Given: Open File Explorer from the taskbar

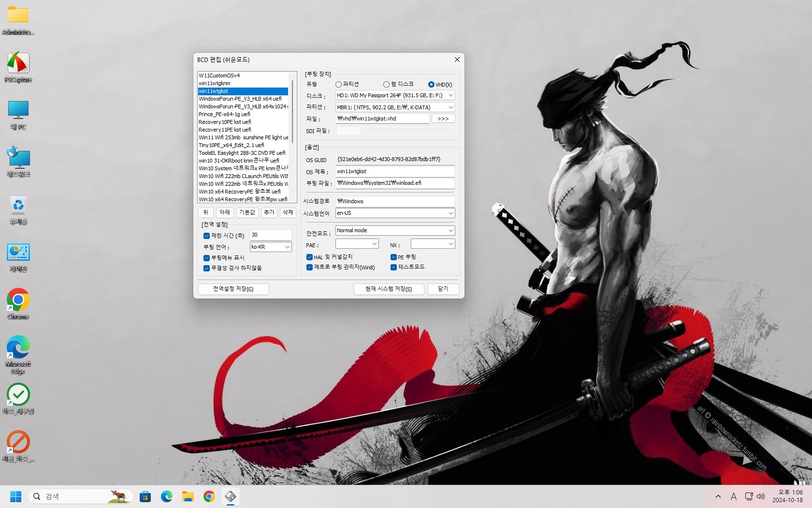Looking at the screenshot, I should click(188, 496).
